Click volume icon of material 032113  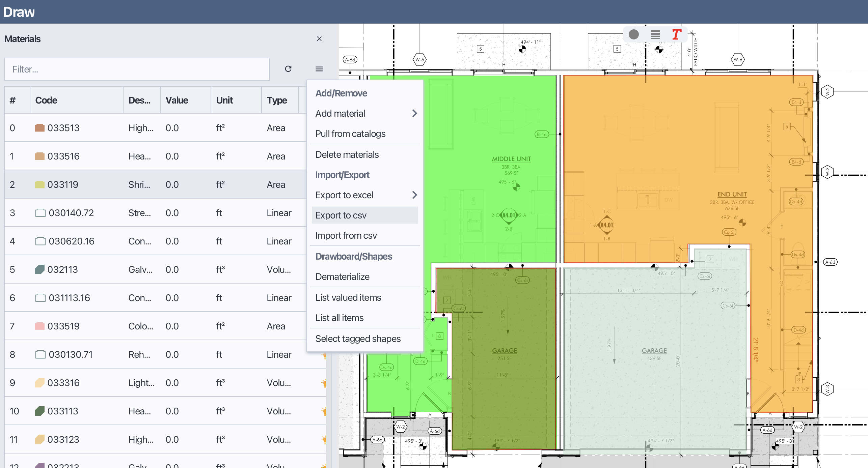(x=39, y=269)
